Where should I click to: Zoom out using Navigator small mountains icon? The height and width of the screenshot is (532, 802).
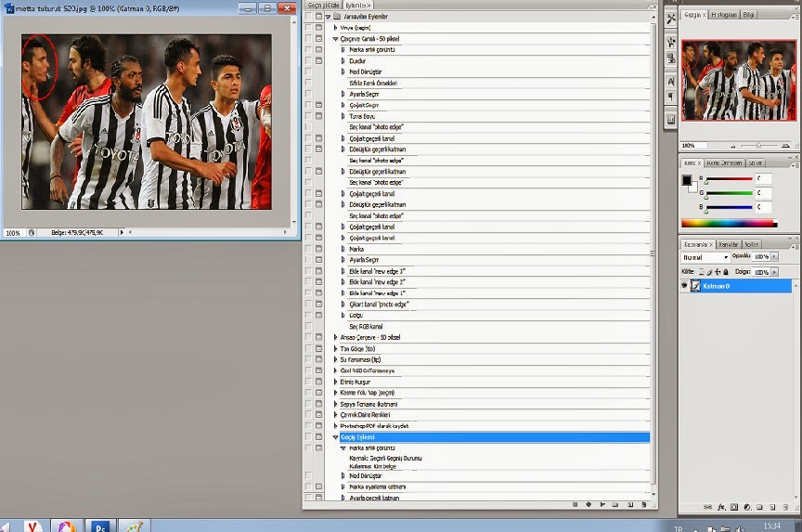click(733, 146)
